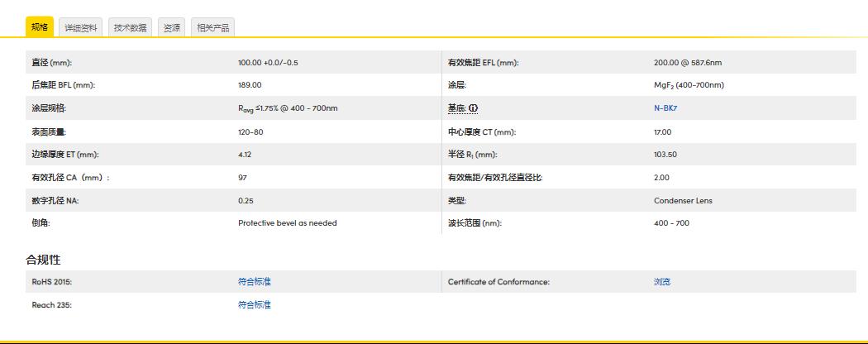
Task: Click the 有效焦距 EFL (mm) label
Action: click(x=484, y=63)
